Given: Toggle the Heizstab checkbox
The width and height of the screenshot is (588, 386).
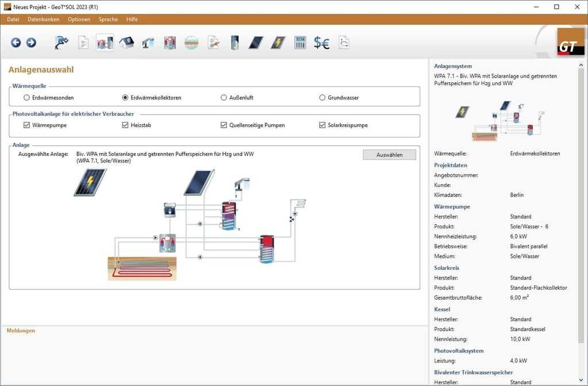Looking at the screenshot, I should click(x=125, y=125).
